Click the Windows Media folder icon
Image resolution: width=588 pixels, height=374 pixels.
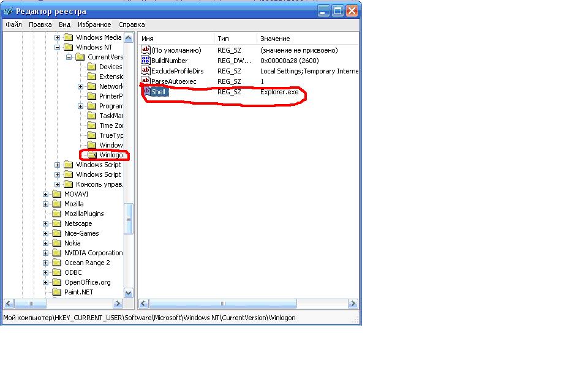coord(68,37)
